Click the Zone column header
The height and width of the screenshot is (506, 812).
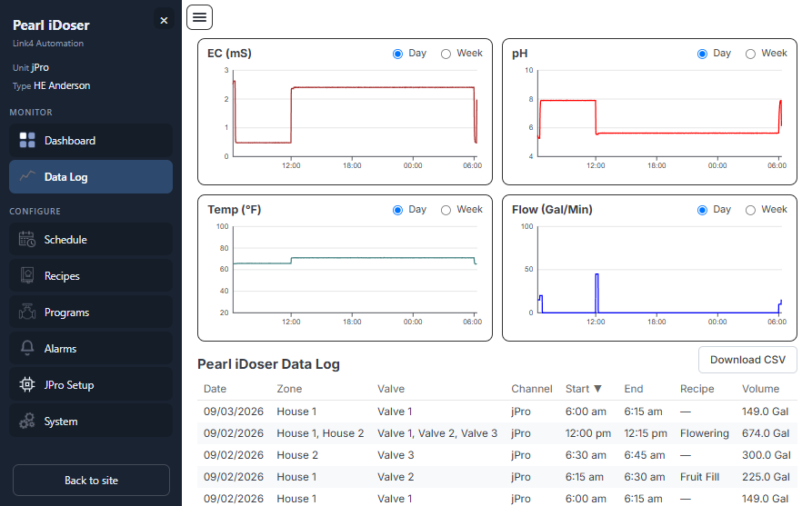pos(289,389)
